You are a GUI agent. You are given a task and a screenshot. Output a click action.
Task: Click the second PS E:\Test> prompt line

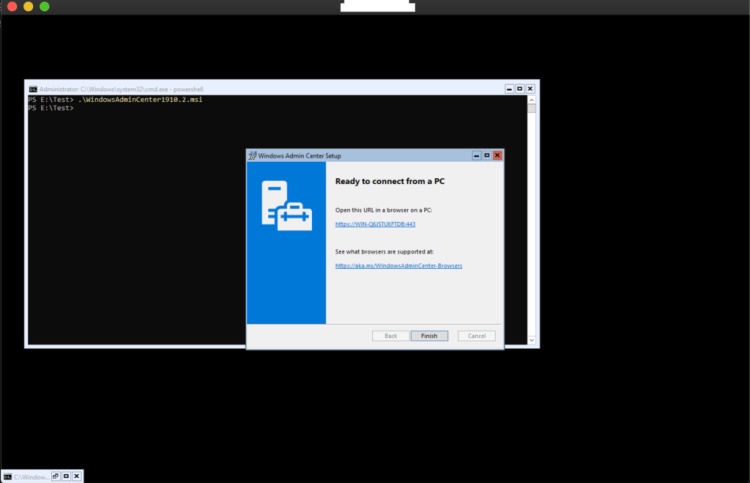pos(51,108)
